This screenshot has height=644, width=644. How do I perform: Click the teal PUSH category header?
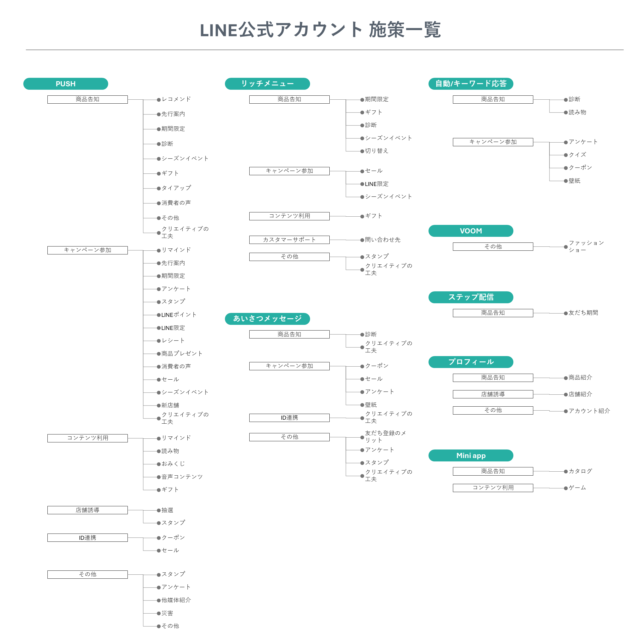(66, 84)
